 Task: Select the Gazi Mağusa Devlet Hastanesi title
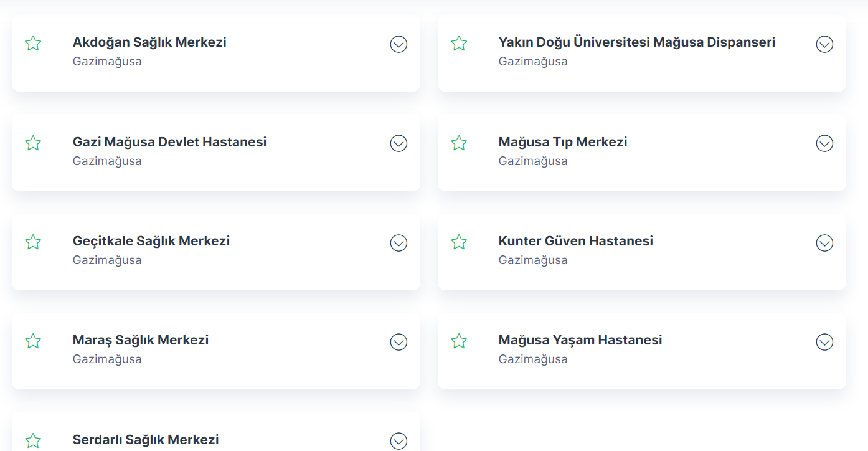[x=169, y=142]
